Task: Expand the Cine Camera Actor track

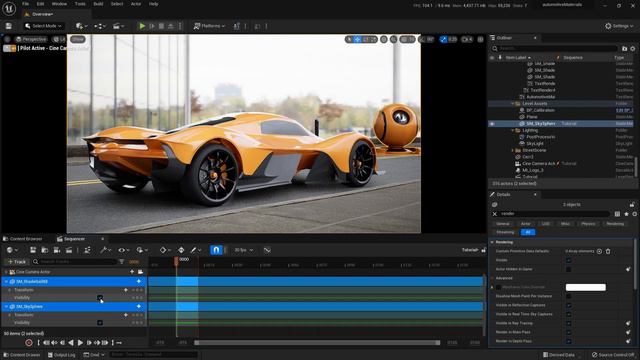Action: click(x=6, y=272)
